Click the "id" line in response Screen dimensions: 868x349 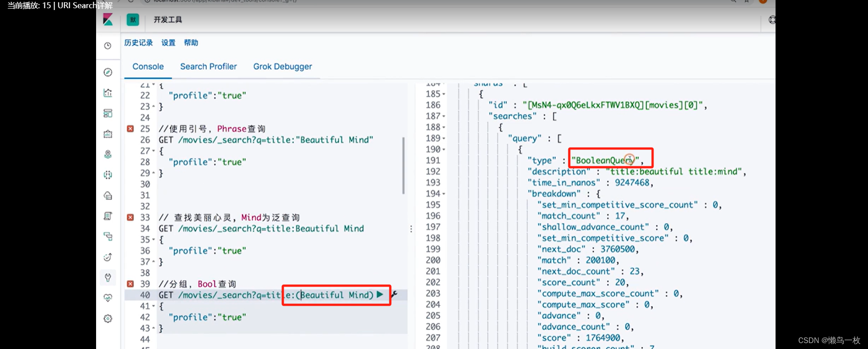597,105
